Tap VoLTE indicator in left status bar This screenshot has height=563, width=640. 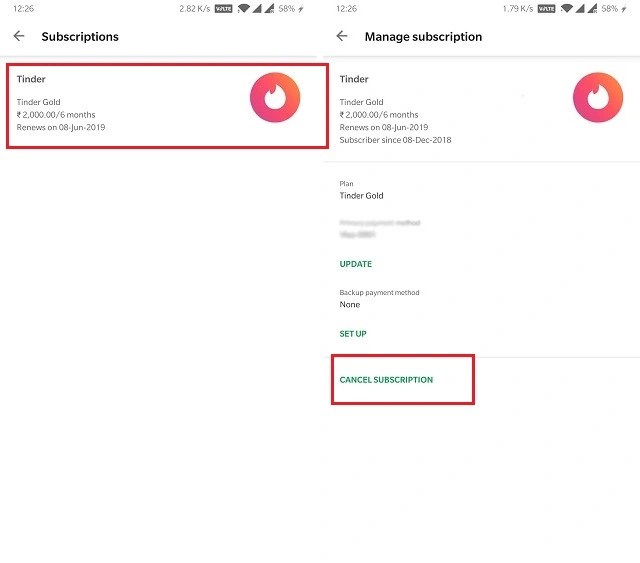coord(223,9)
